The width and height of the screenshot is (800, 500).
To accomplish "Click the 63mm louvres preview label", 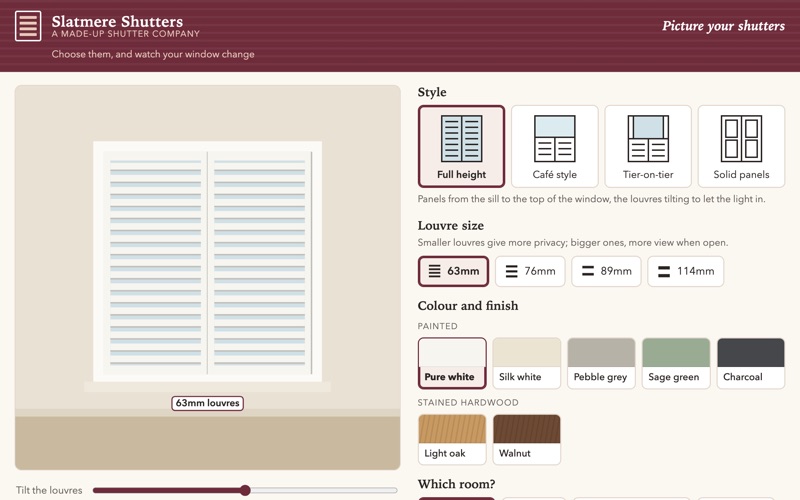I will click(x=207, y=403).
